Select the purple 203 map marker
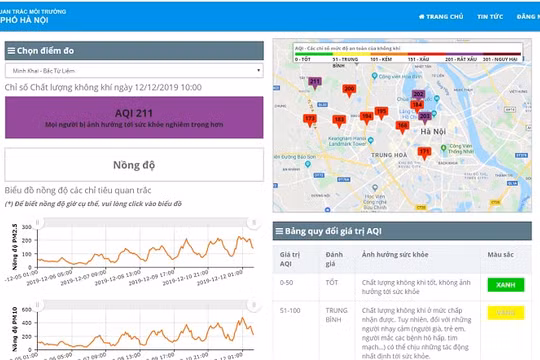540x360 pixels. 425,117
